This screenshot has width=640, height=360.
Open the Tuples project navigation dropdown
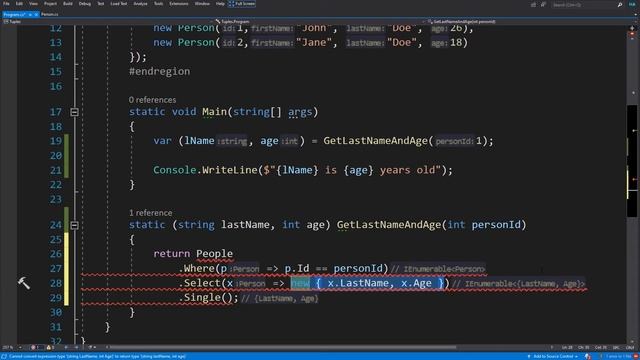coord(108,22)
